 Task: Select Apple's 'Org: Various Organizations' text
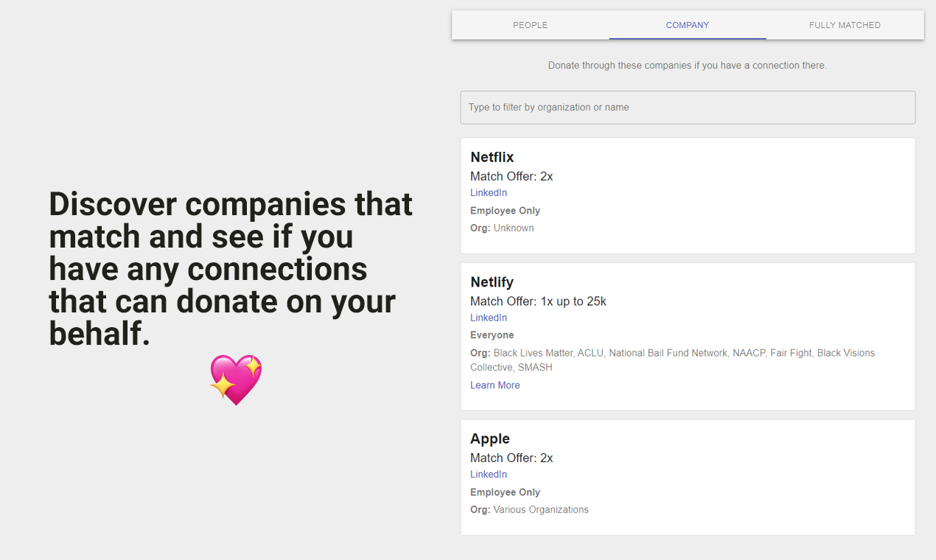[x=530, y=510]
